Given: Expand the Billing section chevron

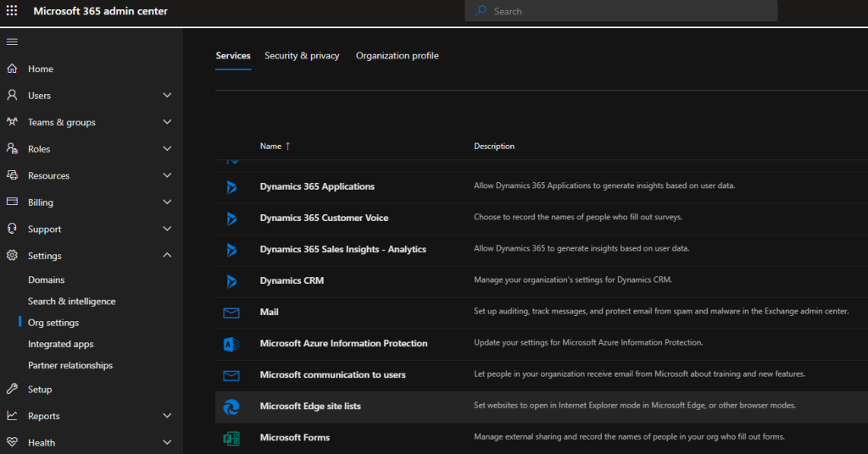Looking at the screenshot, I should click(x=167, y=202).
